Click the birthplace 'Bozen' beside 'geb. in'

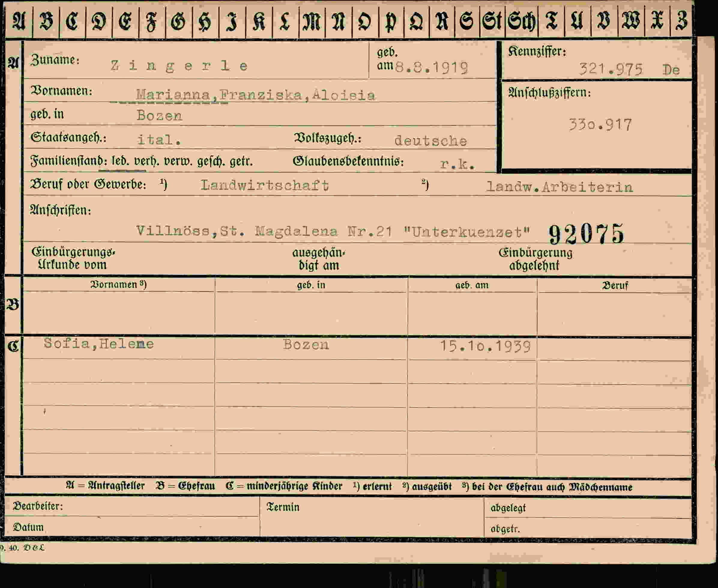159,116
